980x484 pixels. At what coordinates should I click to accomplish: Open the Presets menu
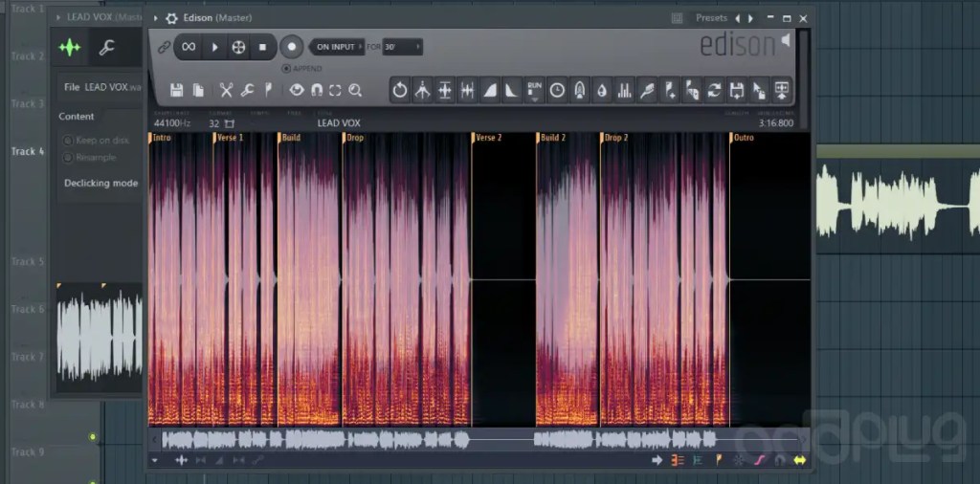(x=711, y=18)
